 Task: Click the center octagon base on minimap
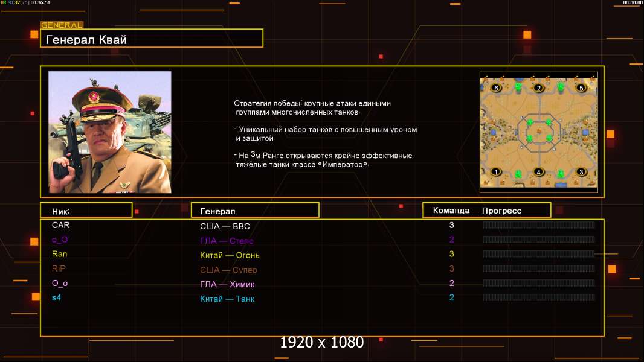(x=539, y=130)
